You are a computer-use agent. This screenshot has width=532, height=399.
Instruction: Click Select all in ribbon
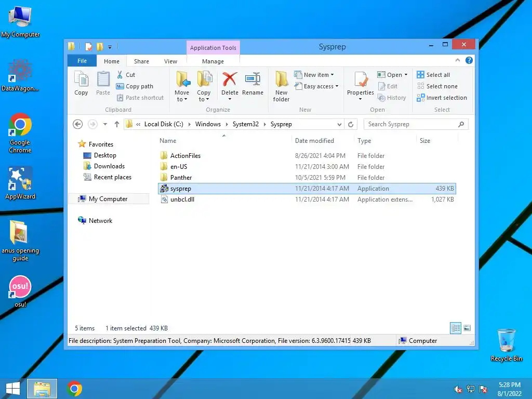(433, 75)
